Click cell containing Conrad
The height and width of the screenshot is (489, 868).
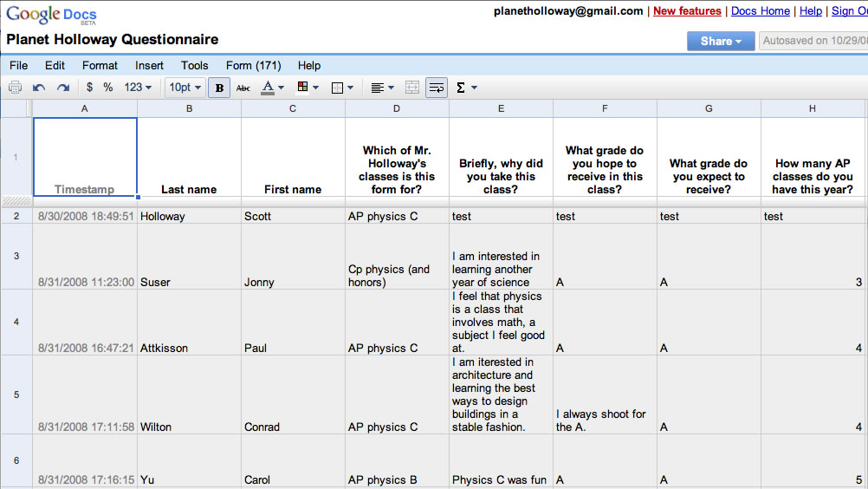click(293, 394)
